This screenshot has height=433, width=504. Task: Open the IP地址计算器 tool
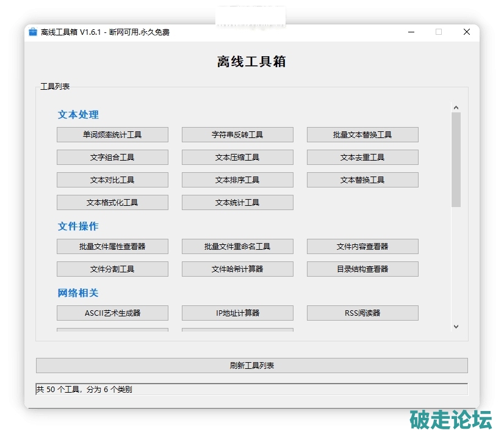(x=237, y=313)
